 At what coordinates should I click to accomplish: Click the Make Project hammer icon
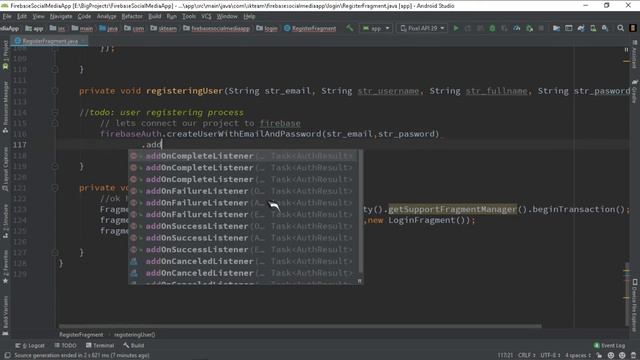(x=349, y=28)
